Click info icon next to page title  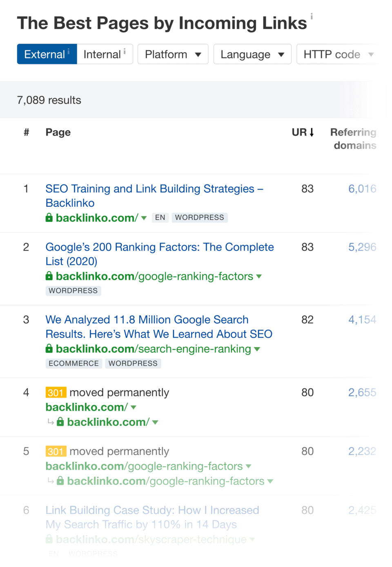[x=312, y=16]
